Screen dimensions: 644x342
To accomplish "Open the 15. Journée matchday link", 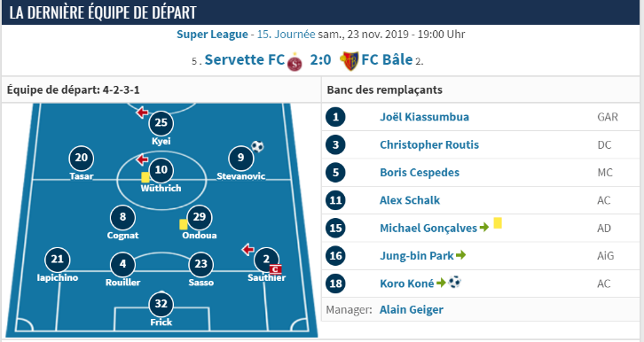I will click(287, 35).
